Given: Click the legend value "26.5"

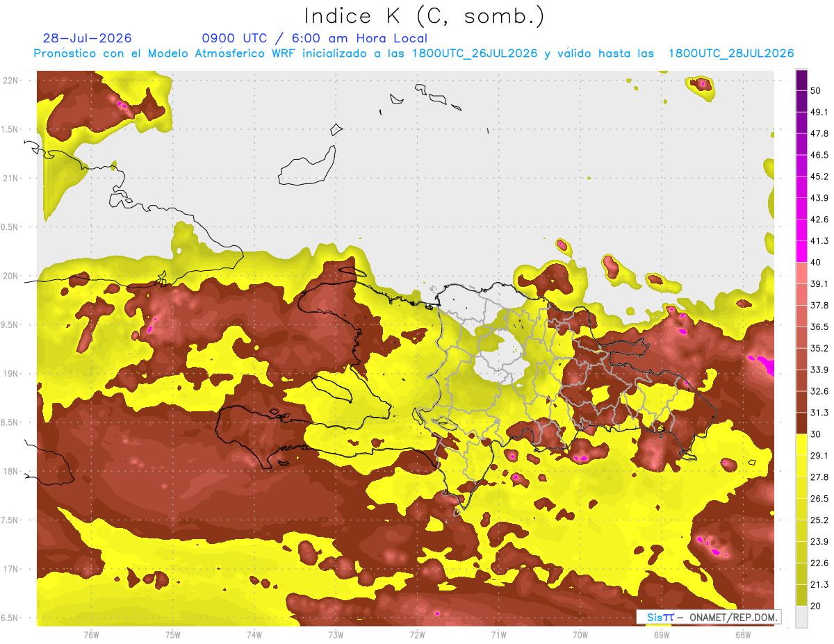Looking at the screenshot, I should tap(820, 499).
